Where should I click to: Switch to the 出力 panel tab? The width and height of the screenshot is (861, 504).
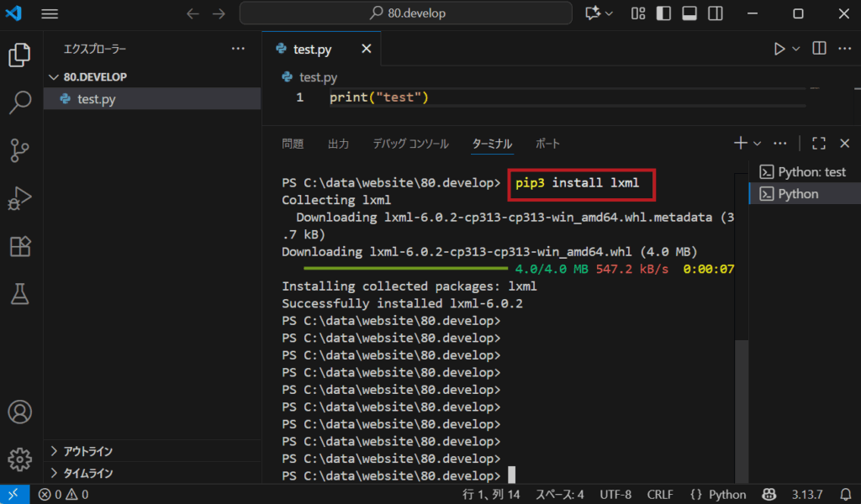(338, 144)
